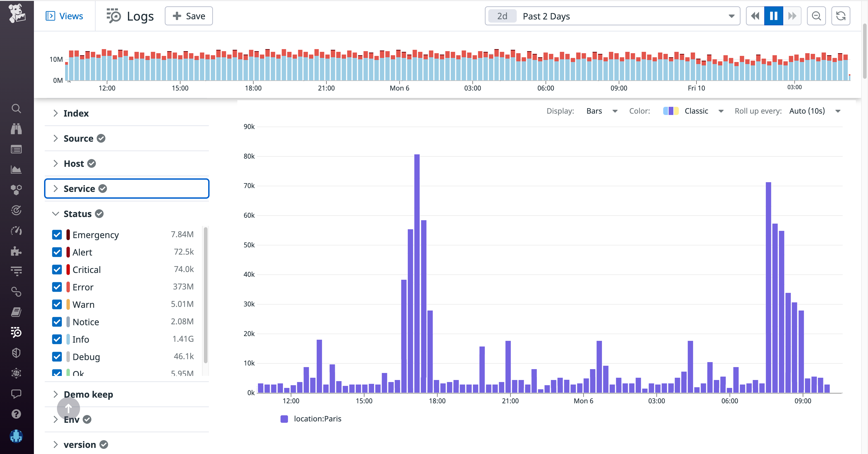Open the Roll up every dropdown
Viewport: 868px width, 454px height.
815,111
